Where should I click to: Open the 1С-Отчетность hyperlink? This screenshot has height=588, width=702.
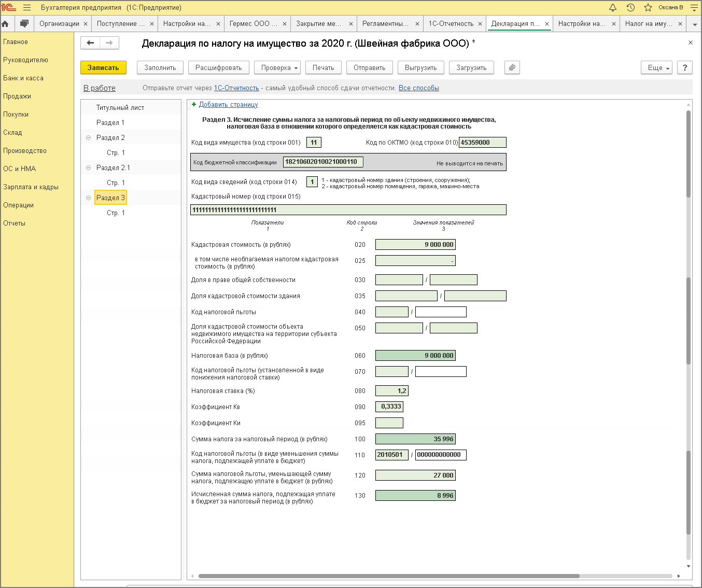tap(236, 88)
